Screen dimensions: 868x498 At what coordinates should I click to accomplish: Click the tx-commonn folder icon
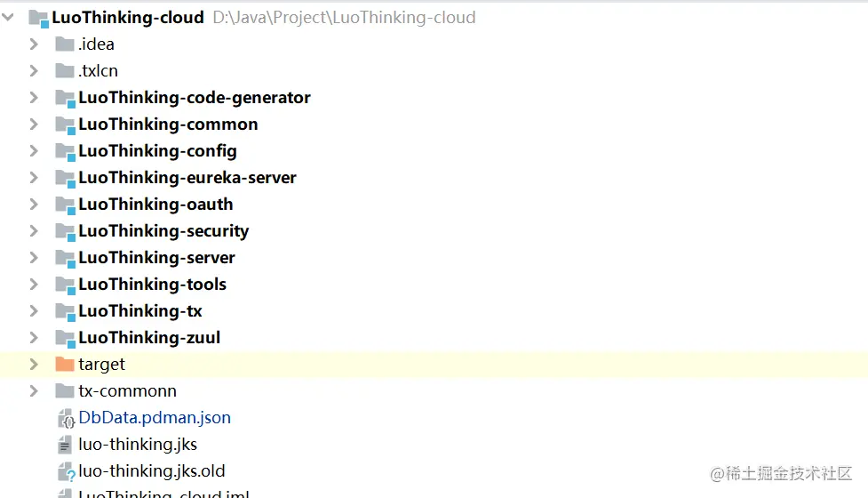point(64,390)
